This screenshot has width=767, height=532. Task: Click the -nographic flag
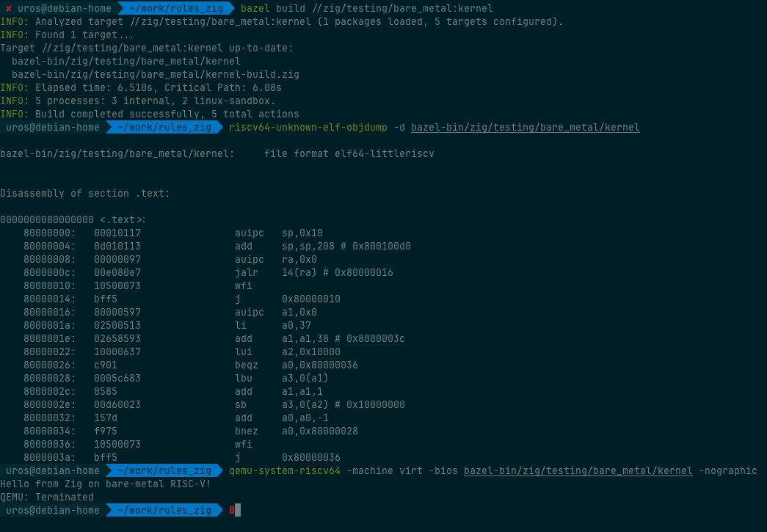[x=727, y=470]
